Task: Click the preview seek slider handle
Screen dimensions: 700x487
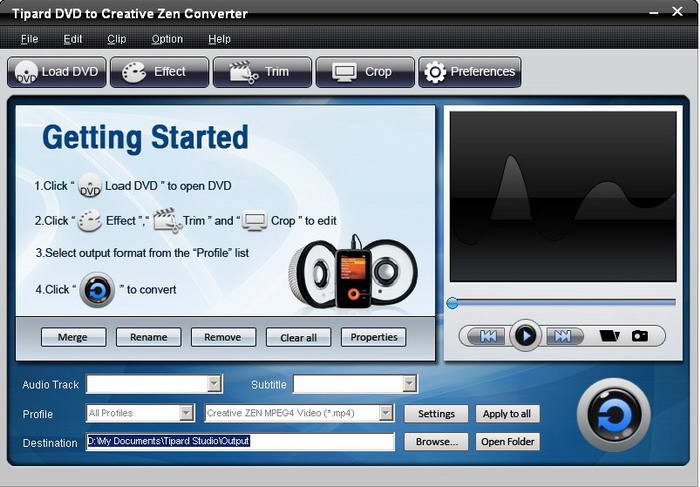Action: pyautogui.click(x=452, y=303)
